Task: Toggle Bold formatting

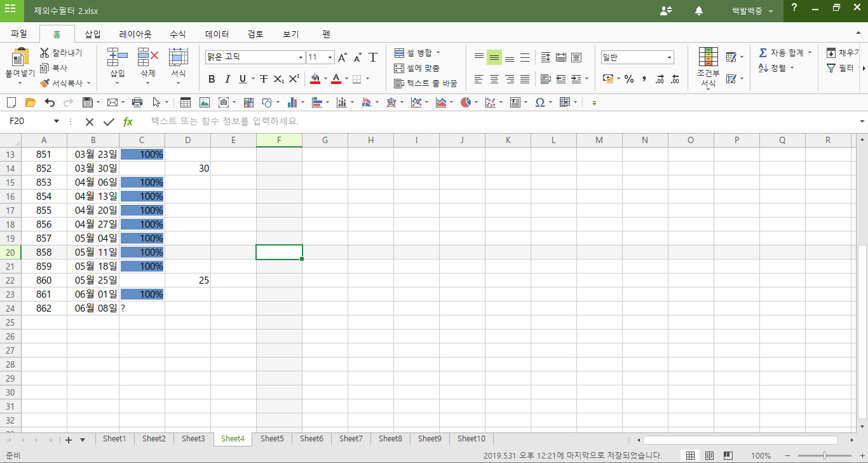Action: click(x=212, y=79)
